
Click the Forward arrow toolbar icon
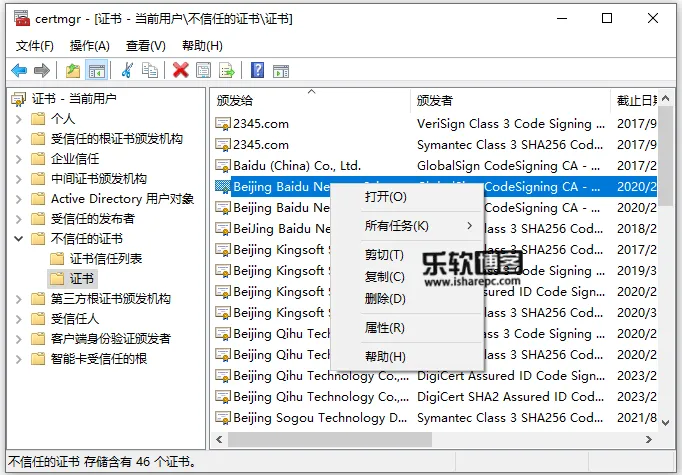tap(42, 70)
